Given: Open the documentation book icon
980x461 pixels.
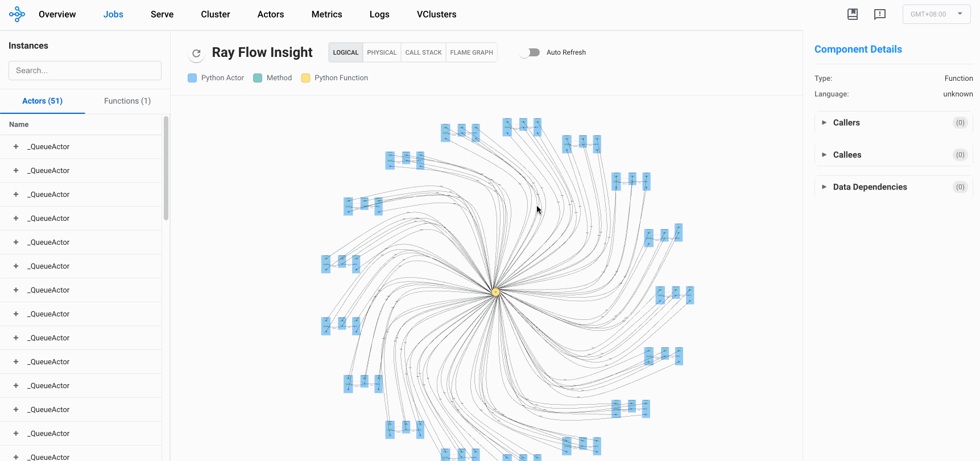Looking at the screenshot, I should tap(852, 14).
